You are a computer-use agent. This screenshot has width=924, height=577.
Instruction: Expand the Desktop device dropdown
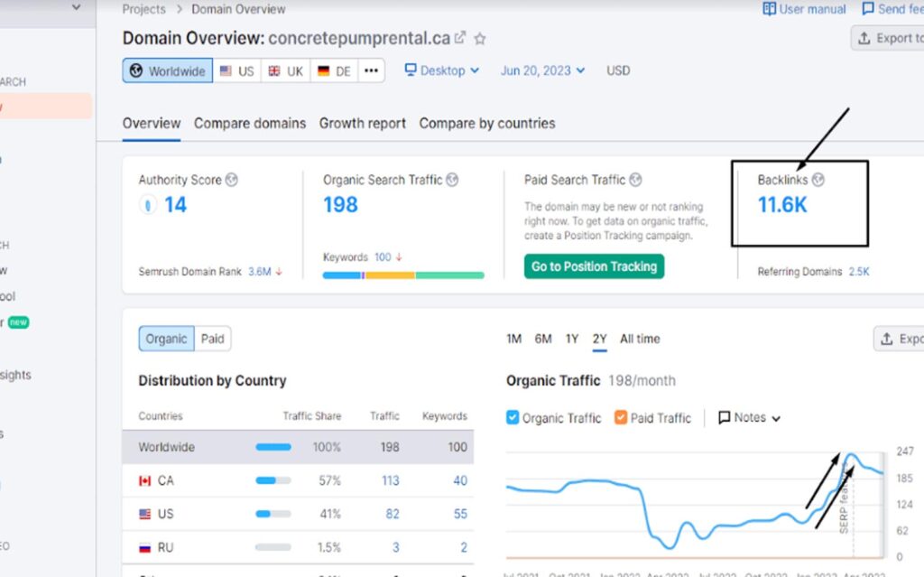click(x=441, y=70)
